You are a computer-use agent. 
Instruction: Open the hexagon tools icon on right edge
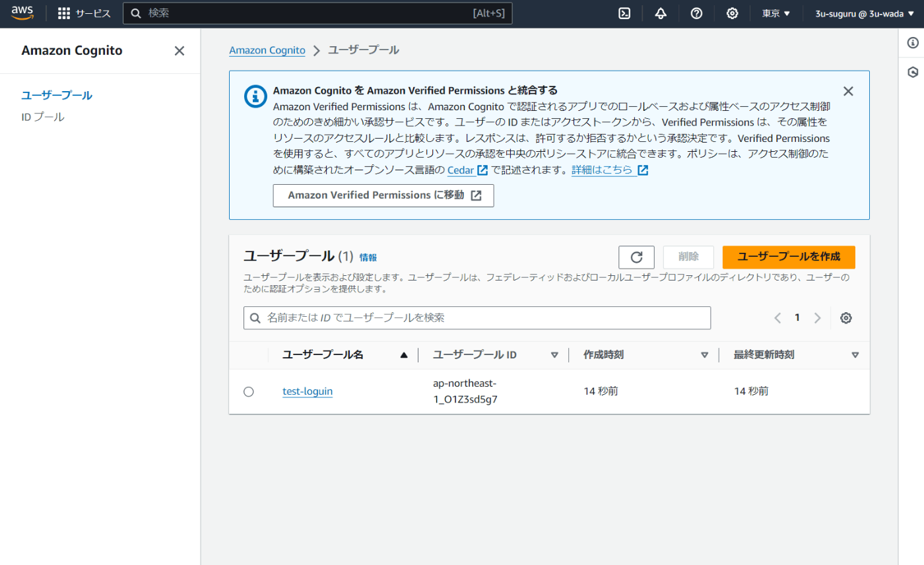(913, 72)
